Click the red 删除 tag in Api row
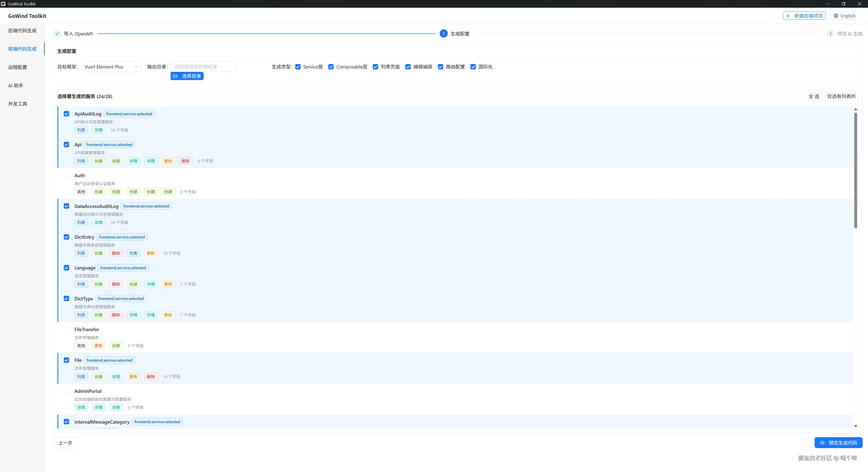The image size is (868, 472). pyautogui.click(x=186, y=161)
